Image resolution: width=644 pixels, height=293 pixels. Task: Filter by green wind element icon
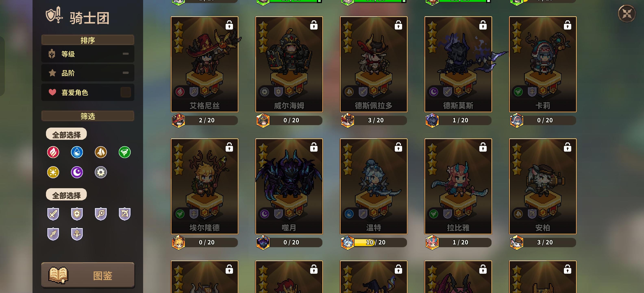pyautogui.click(x=124, y=152)
